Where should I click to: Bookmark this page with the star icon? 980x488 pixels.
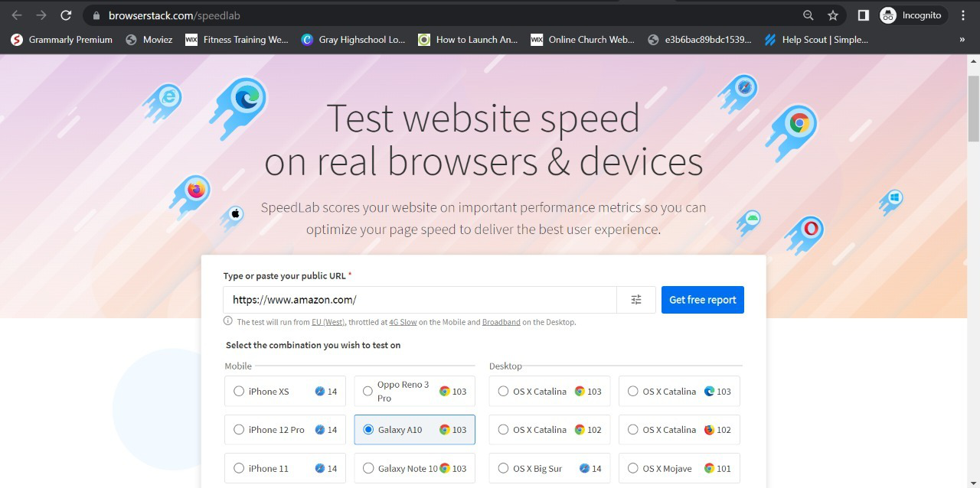click(x=833, y=15)
